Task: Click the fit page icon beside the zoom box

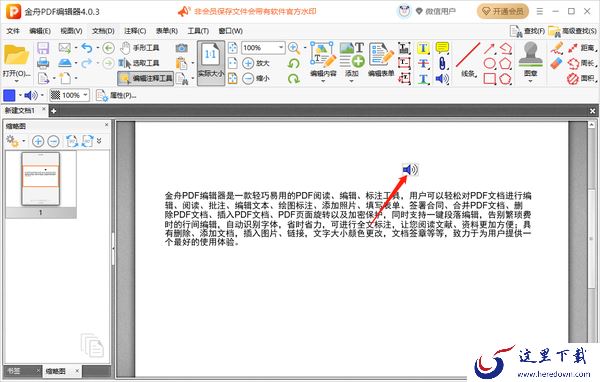Action: pos(233,48)
